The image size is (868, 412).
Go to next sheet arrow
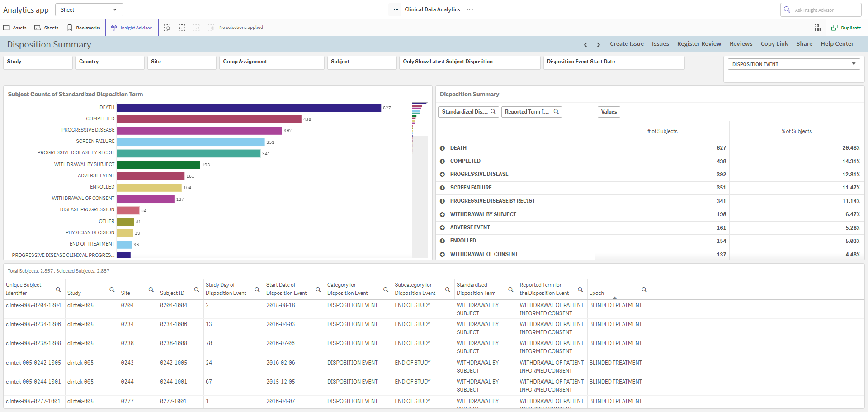pos(598,44)
